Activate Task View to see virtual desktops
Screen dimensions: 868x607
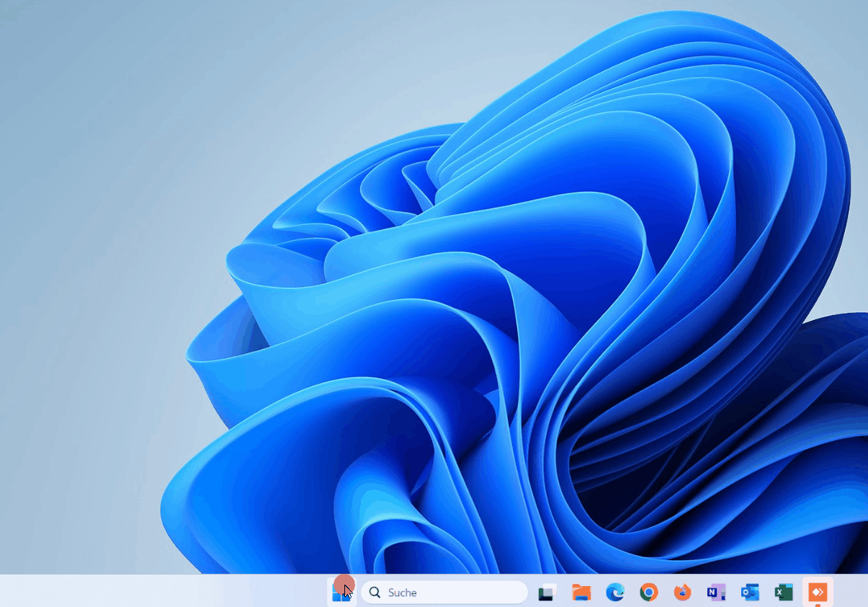coord(547,592)
